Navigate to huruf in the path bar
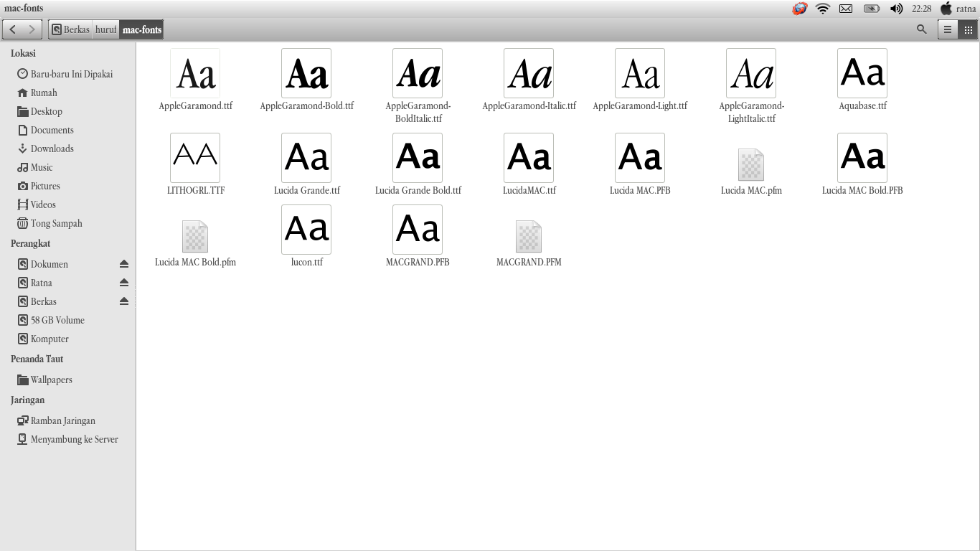980x551 pixels. pos(105,29)
